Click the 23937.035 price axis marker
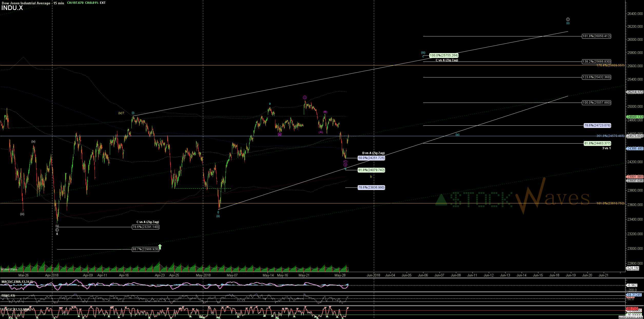Image resolution: width=644 pixels, height=319 pixels. point(635,181)
